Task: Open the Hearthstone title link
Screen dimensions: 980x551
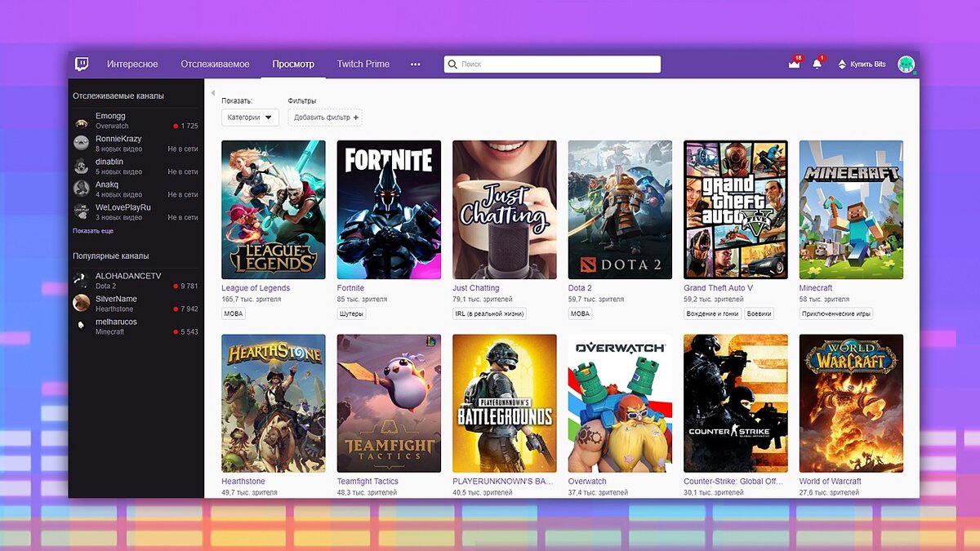Action: click(243, 482)
